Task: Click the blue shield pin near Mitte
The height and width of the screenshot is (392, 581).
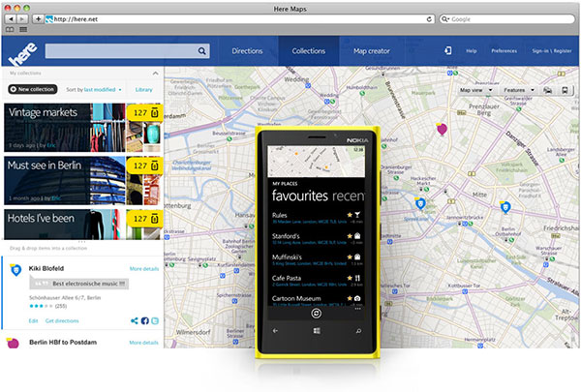Action: 505,207
